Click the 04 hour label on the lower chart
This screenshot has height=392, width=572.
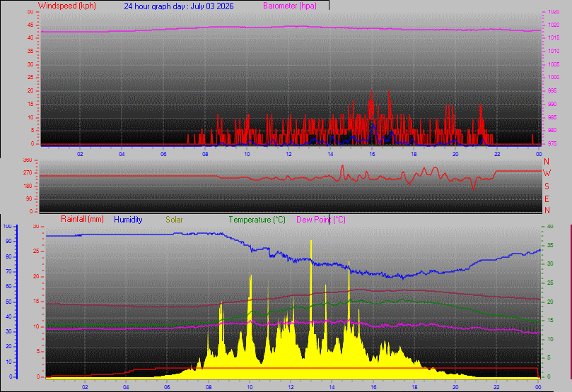tap(126, 387)
